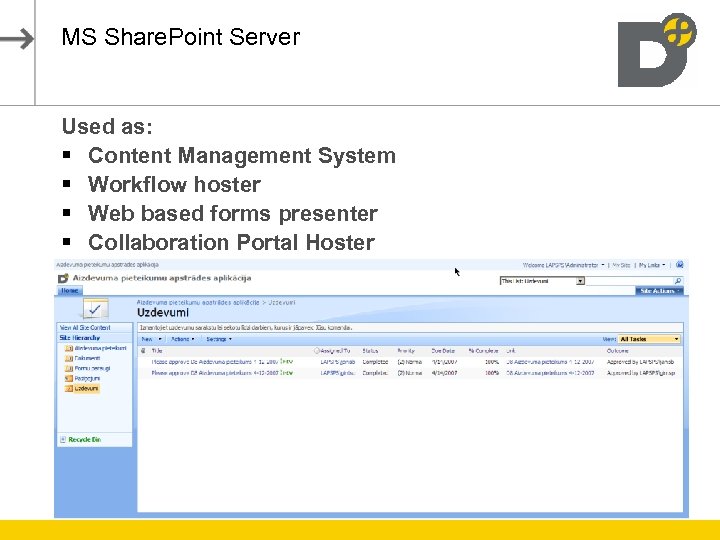The width and height of the screenshot is (720, 540).
Task: Click View All Site Content link
Action: [x=85, y=327]
